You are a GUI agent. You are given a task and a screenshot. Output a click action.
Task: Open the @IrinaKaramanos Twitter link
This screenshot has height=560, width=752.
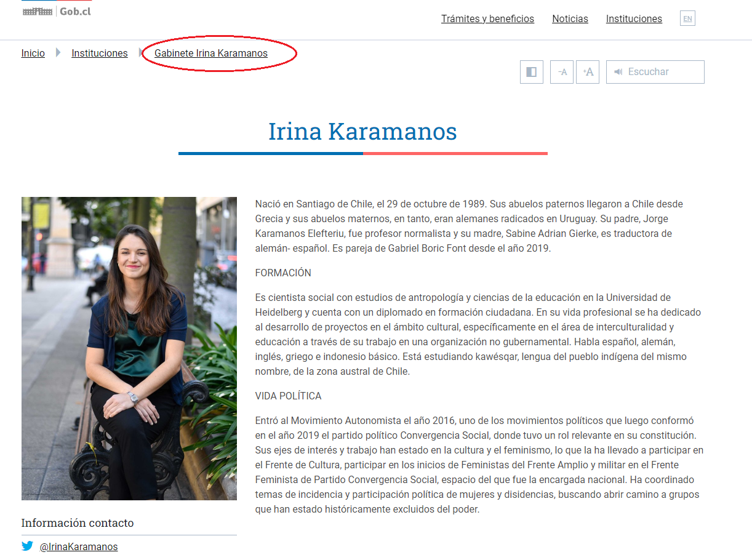(79, 546)
